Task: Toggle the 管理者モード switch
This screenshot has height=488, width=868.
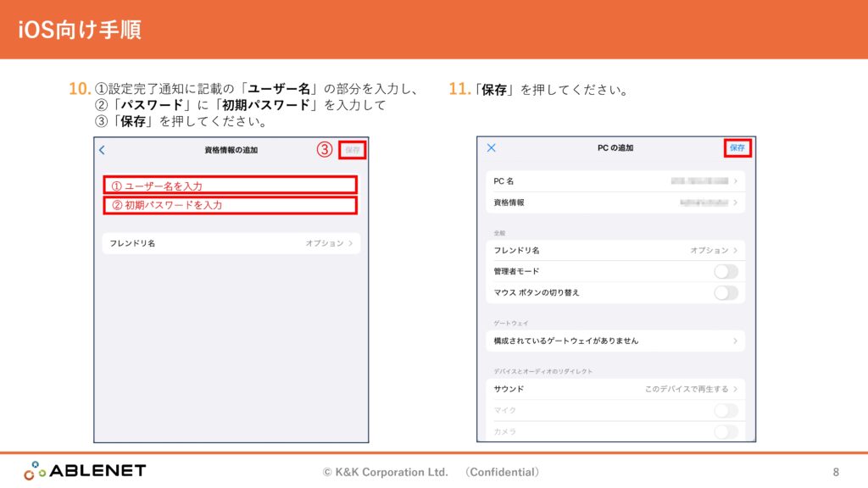Action: pos(726,271)
